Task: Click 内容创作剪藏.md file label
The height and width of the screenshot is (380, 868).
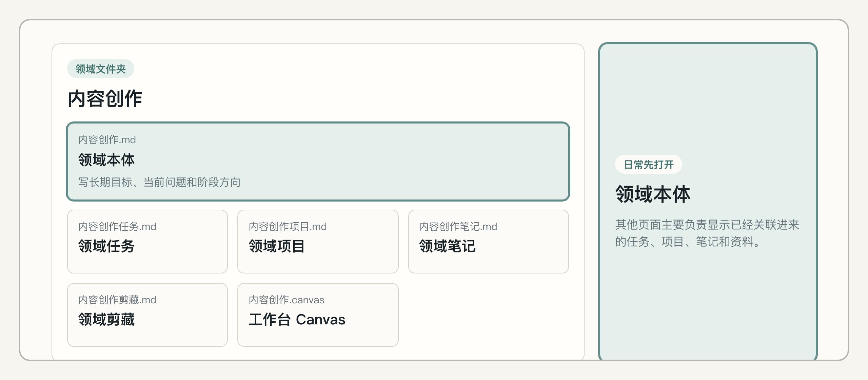Action: click(x=117, y=300)
